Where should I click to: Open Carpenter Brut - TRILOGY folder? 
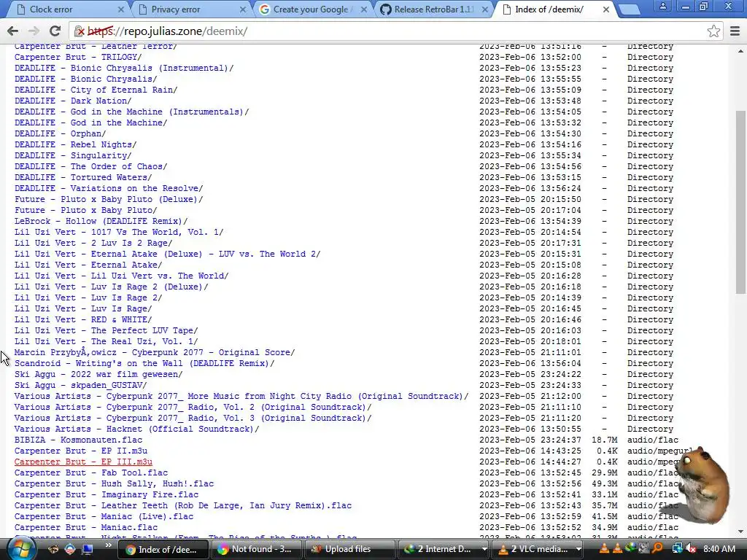[x=78, y=57]
